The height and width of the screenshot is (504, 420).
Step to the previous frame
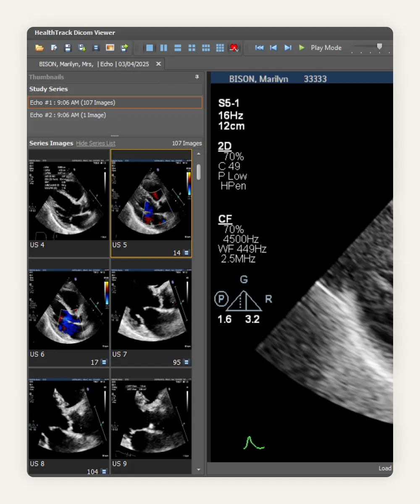273,48
